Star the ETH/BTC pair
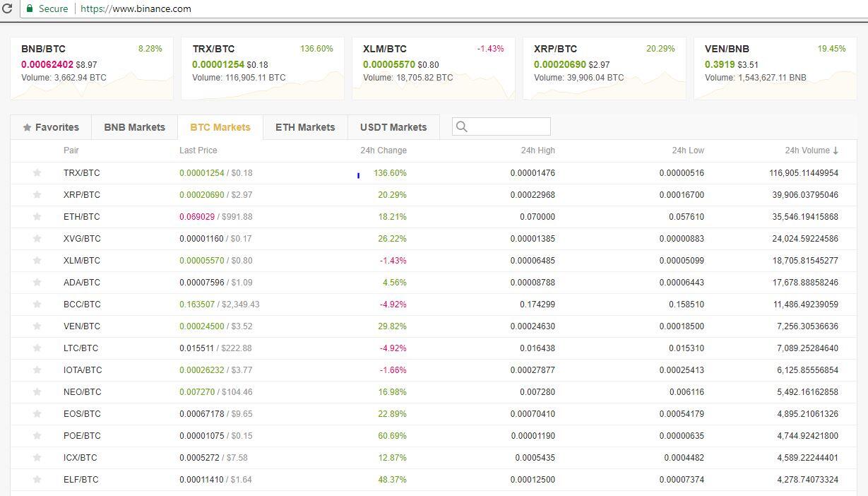The width and height of the screenshot is (868, 496). click(37, 216)
